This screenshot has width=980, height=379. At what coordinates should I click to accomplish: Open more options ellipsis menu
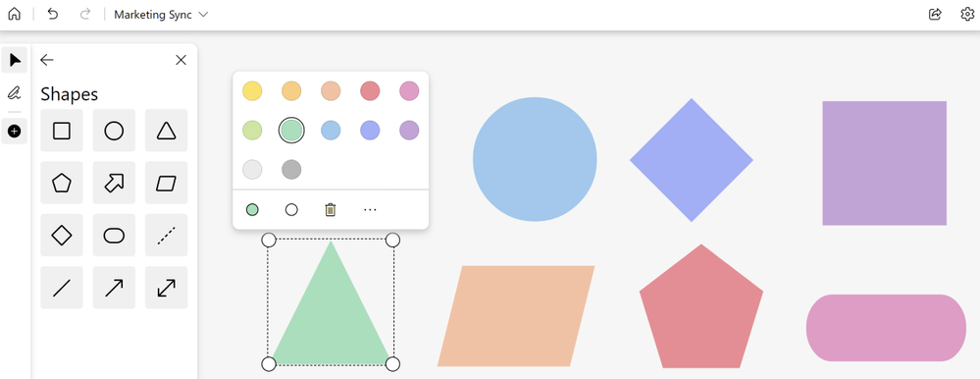pos(370,209)
